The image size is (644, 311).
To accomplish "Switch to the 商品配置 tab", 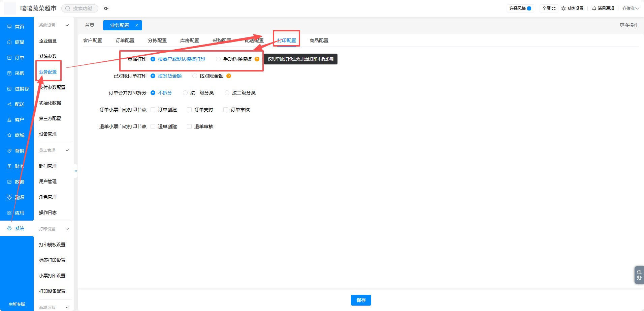I will point(319,40).
